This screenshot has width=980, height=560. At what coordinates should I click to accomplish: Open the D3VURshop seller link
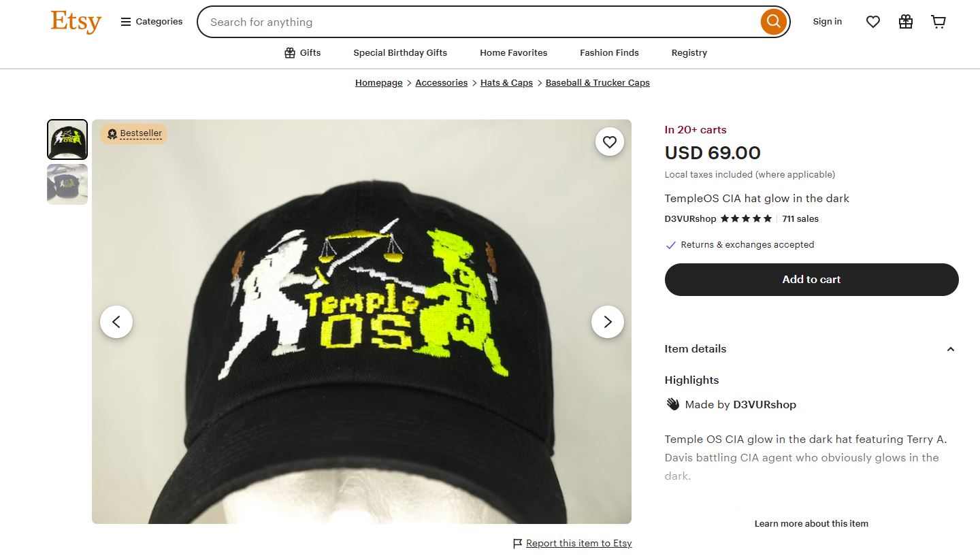pyautogui.click(x=690, y=218)
